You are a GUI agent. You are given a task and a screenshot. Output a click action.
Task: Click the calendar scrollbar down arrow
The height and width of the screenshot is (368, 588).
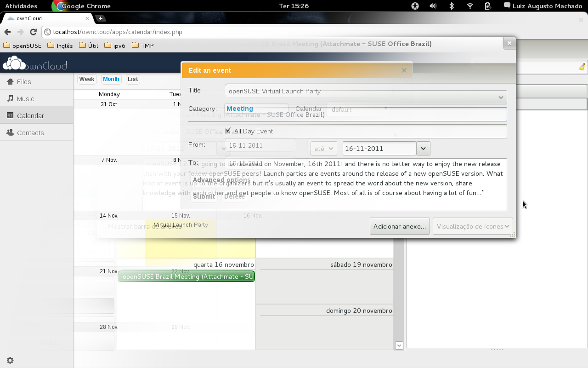pos(399,345)
